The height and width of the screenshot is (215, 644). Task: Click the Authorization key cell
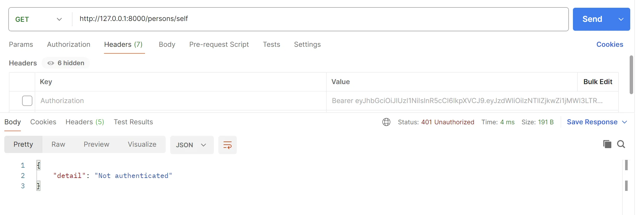coord(181,101)
